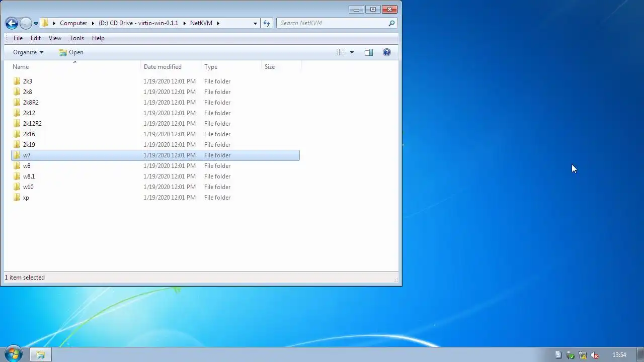Open the view options dropdown arrow
The width and height of the screenshot is (644, 362).
pos(352,52)
